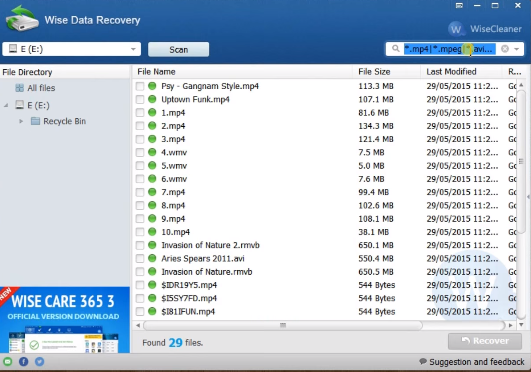Click the email icon in bottom bar

tap(7, 361)
